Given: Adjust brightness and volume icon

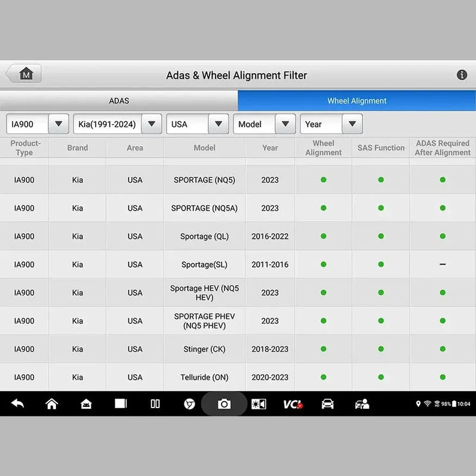Looking at the screenshot, I should (x=259, y=404).
